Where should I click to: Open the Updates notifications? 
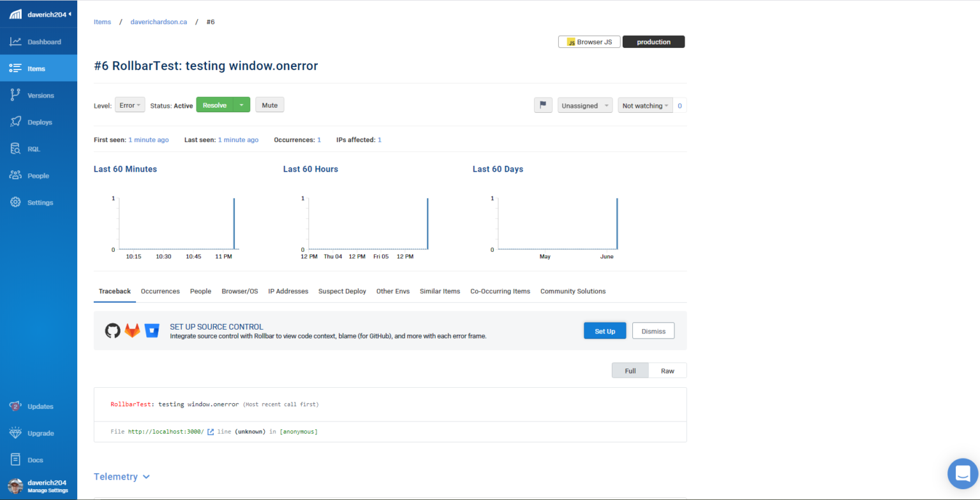(x=39, y=406)
